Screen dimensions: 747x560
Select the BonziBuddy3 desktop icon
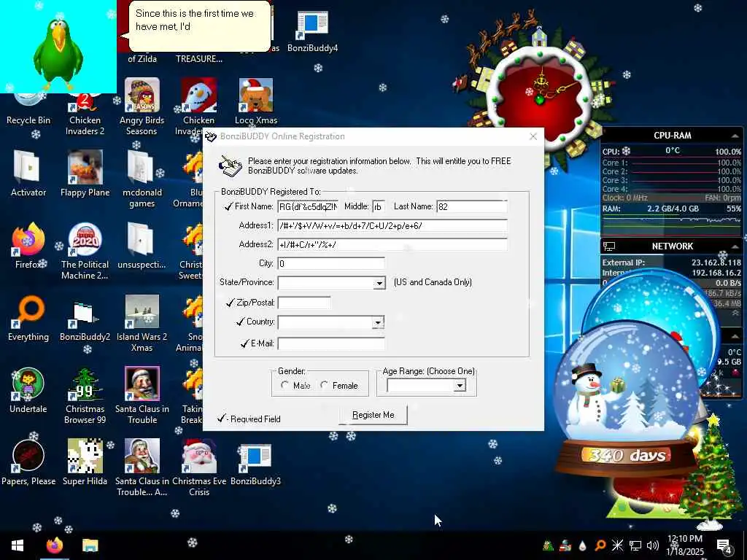(x=256, y=464)
